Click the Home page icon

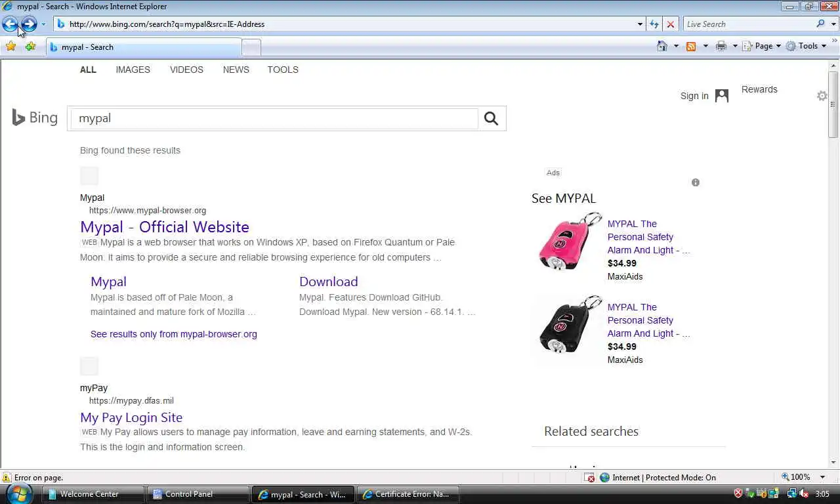(662, 46)
